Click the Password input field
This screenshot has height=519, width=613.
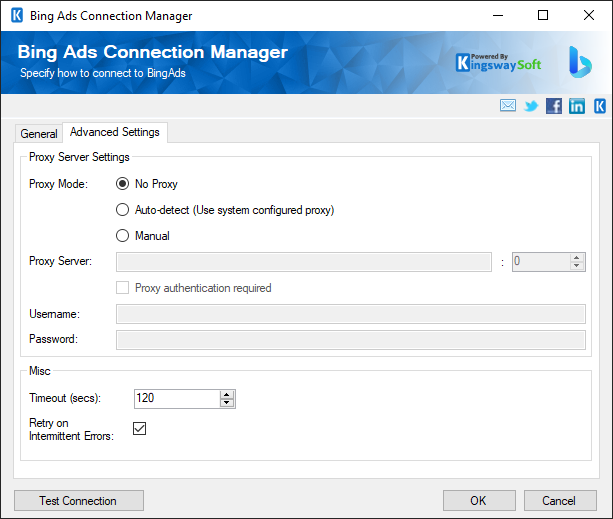351,340
